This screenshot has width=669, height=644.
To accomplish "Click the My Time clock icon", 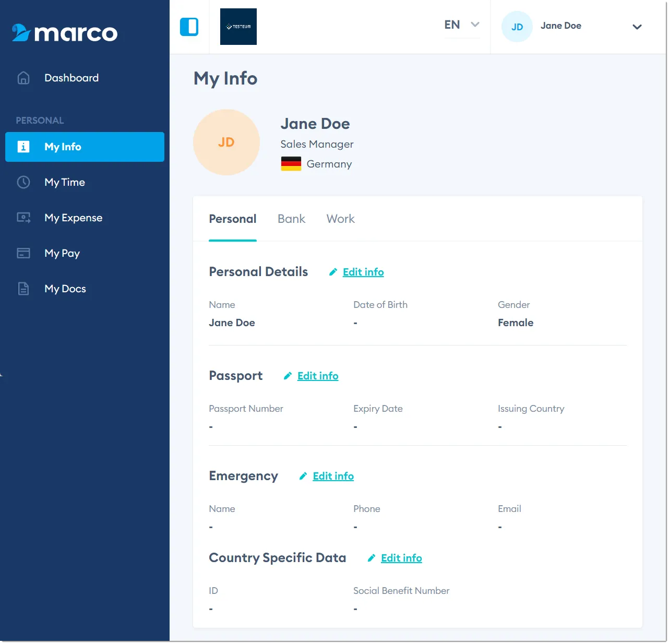I will 23,182.
